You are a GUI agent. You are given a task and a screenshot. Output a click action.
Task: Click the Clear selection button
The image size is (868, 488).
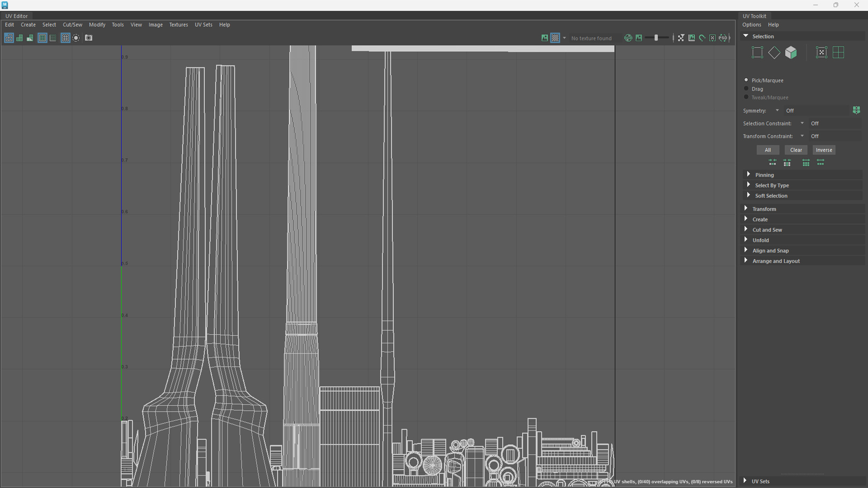coord(796,150)
